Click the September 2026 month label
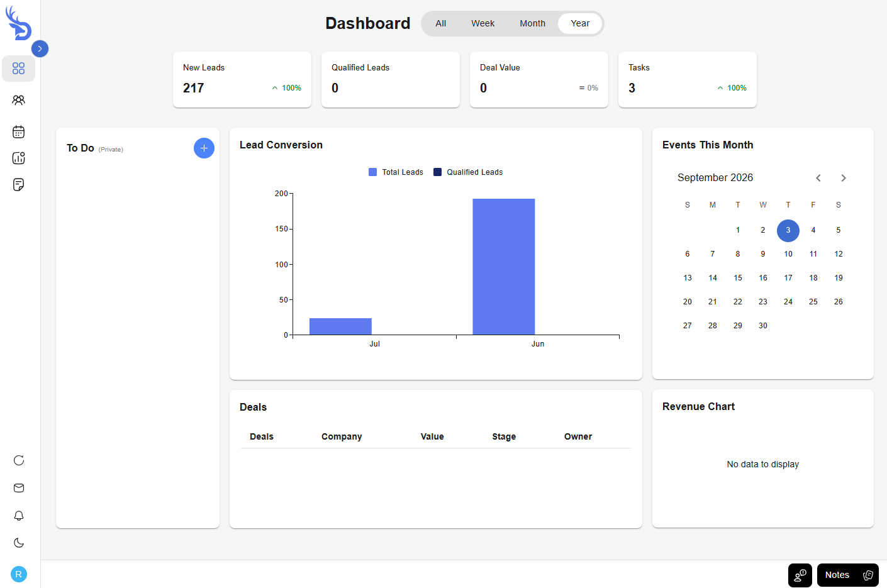Screen dimensions: 887x588 point(715,178)
